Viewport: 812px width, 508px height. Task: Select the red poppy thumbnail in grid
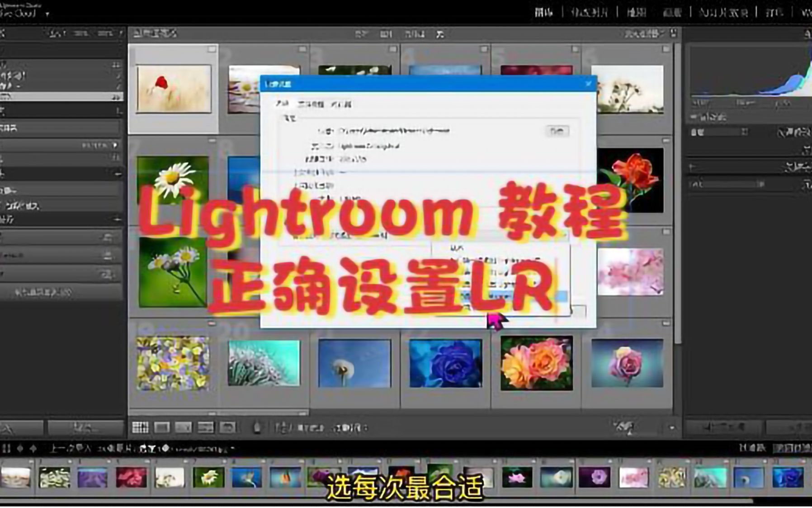pyautogui.click(x=174, y=89)
